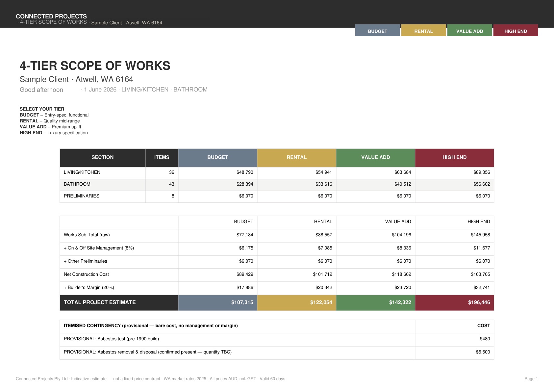554x392 pixels.
Task: Switch to the BUDGET tab at top
Action: [x=377, y=31]
